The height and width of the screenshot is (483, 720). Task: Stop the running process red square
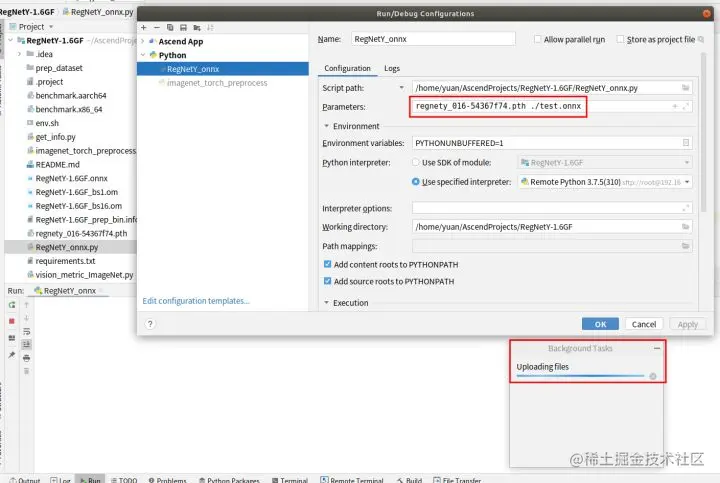pos(12,321)
